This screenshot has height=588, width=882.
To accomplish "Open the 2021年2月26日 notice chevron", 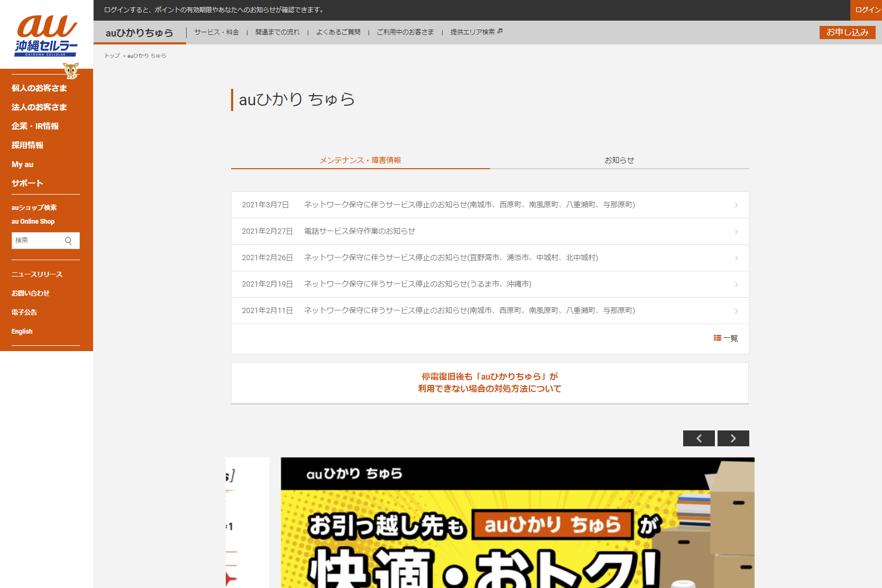I will 736,258.
